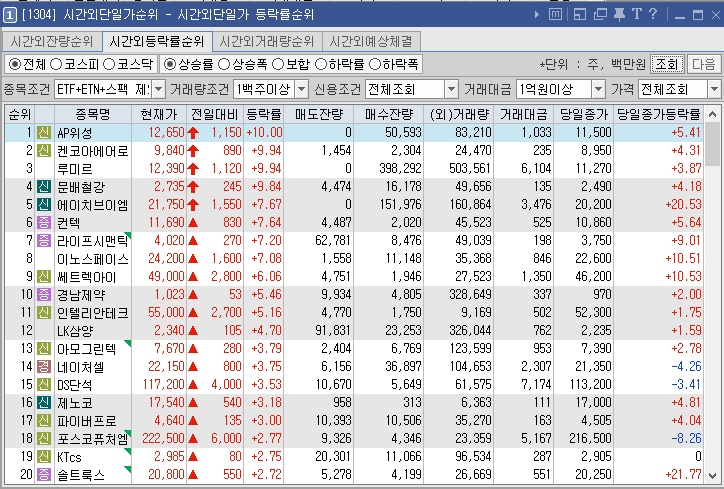Select the 하락률 radio button

pyautogui.click(x=321, y=64)
